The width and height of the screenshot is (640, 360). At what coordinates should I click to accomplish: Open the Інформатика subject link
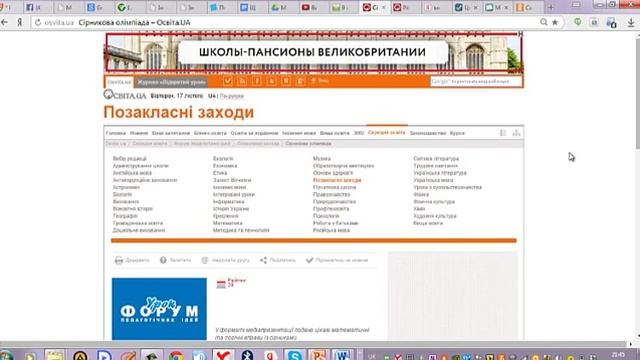pos(229,202)
